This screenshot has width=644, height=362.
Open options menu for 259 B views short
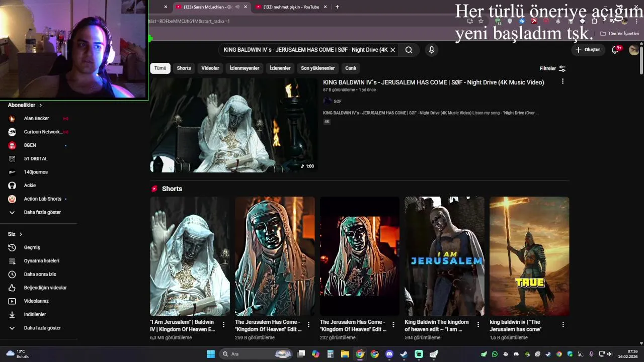(x=308, y=325)
